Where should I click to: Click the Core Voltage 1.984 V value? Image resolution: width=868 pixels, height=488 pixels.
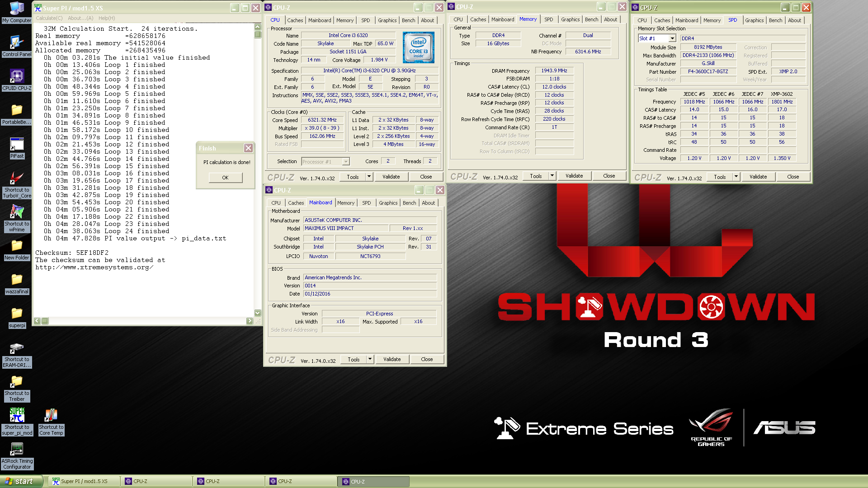379,60
